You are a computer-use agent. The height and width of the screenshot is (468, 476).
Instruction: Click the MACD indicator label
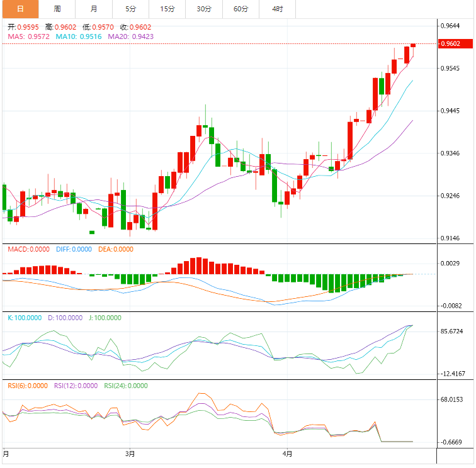[28, 249]
